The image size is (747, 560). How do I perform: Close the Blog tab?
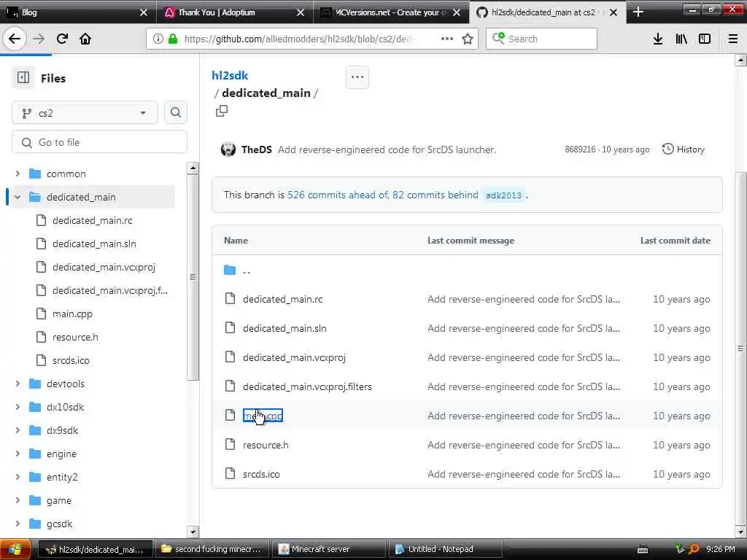[144, 12]
